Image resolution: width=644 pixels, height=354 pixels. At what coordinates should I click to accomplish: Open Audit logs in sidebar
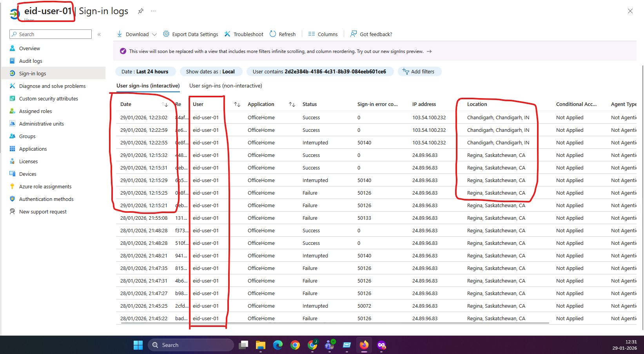(31, 61)
